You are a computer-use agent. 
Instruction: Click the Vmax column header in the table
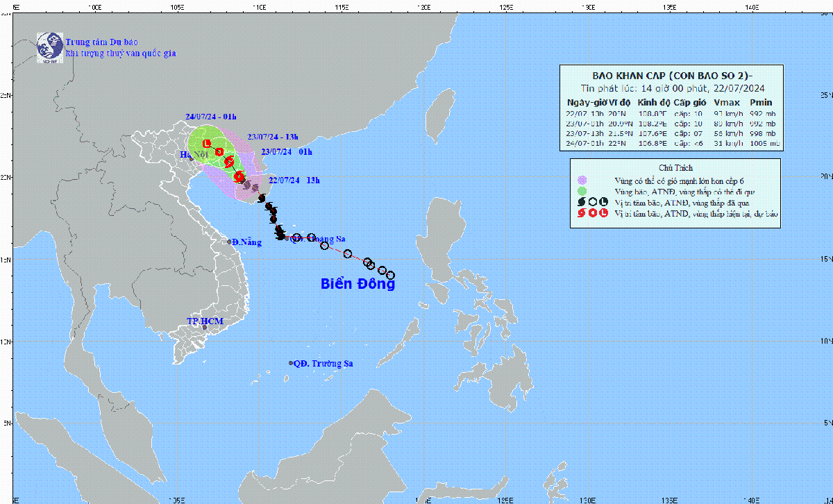[725, 101]
